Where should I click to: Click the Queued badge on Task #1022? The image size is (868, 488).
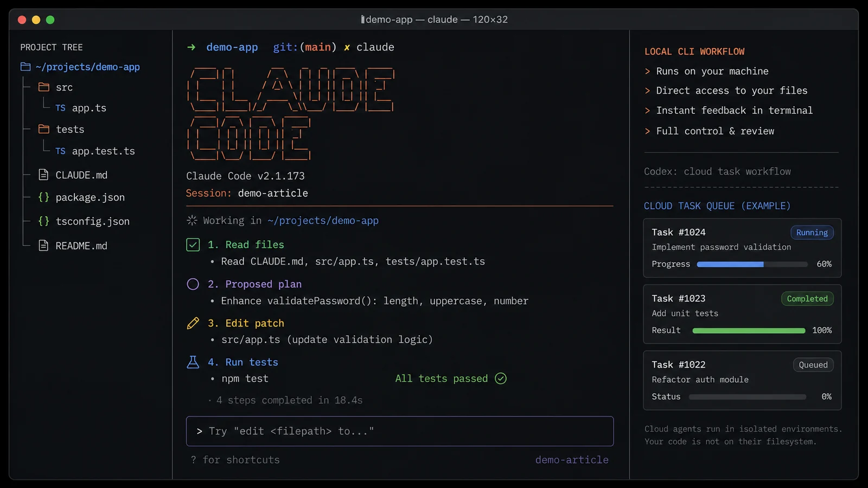(x=813, y=365)
